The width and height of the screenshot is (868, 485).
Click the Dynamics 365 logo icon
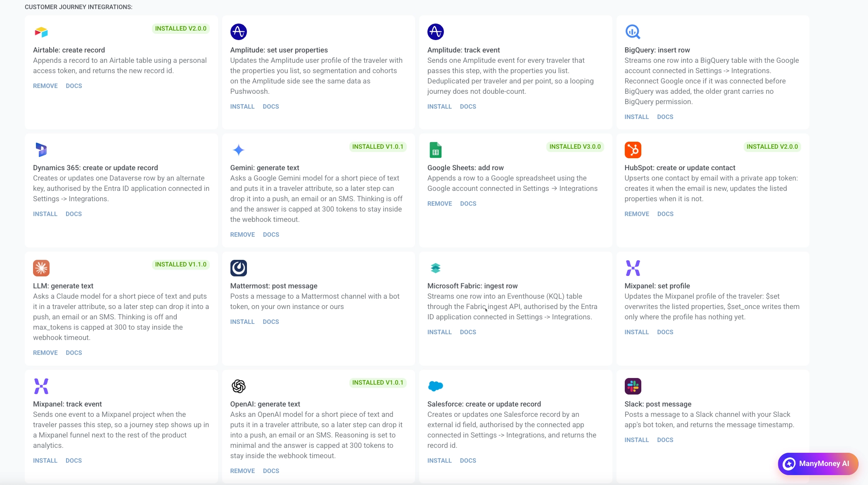pos(41,150)
